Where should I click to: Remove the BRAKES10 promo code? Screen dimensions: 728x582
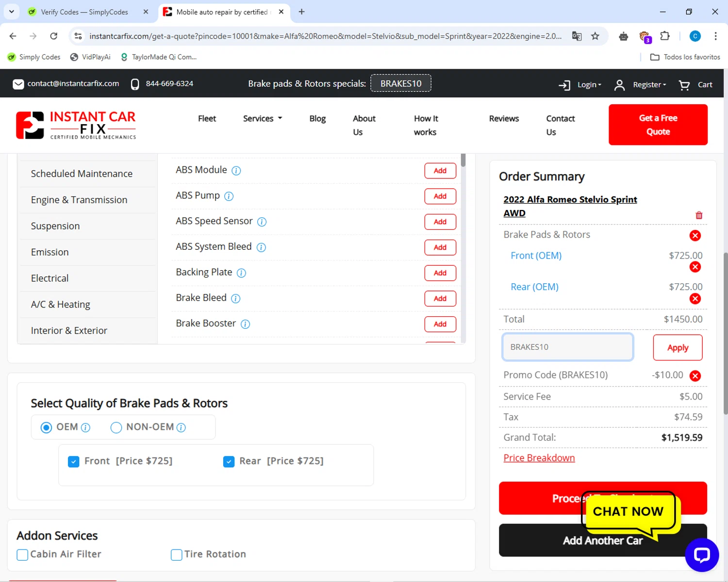(x=695, y=376)
